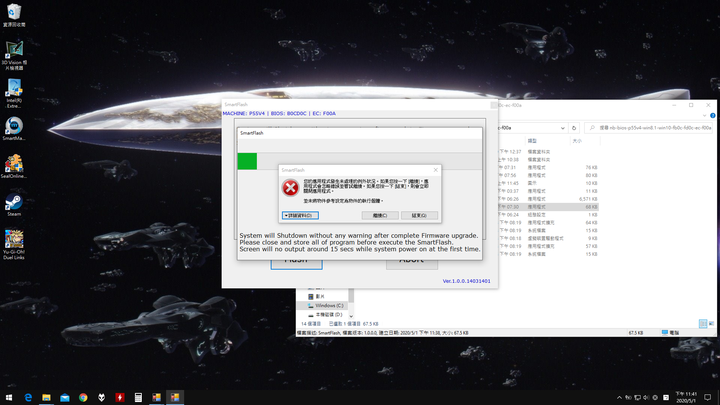The height and width of the screenshot is (405, 720).
Task: Open the Windows Start menu
Action: 9,397
